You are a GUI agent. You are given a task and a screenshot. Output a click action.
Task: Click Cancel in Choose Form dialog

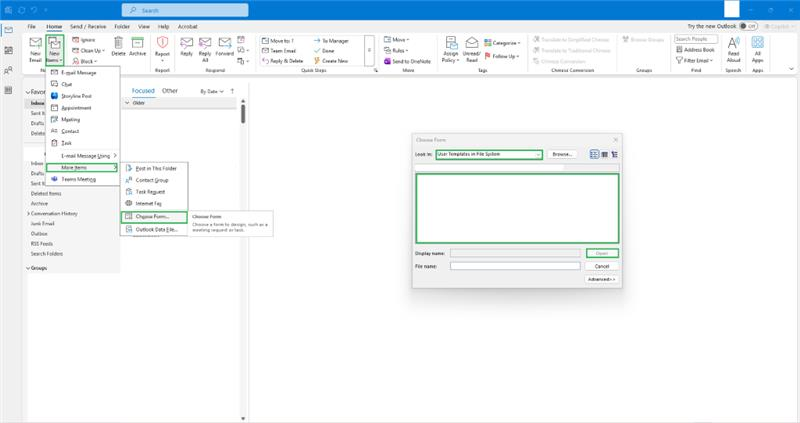(x=602, y=266)
